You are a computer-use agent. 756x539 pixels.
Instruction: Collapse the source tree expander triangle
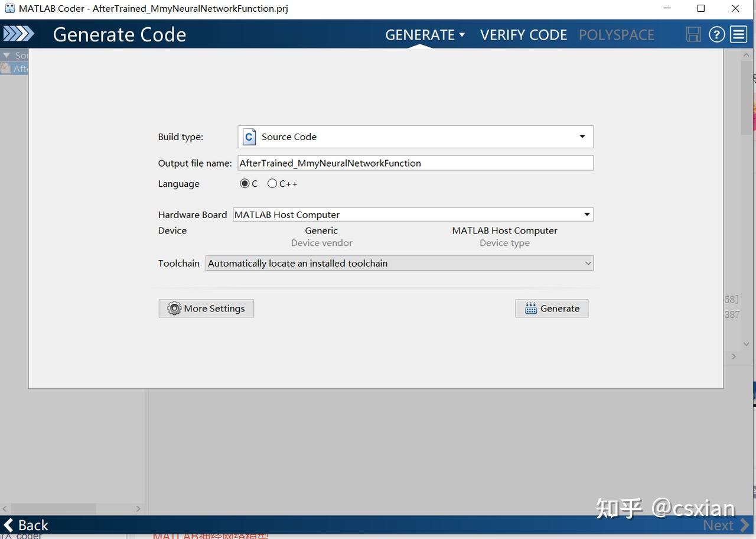pos(6,55)
